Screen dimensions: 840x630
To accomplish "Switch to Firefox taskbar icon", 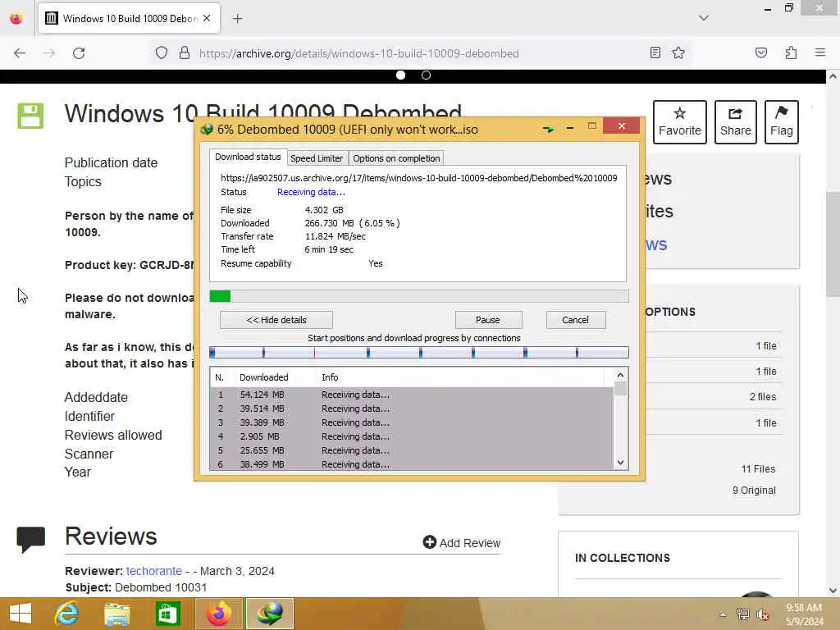I will [x=218, y=614].
